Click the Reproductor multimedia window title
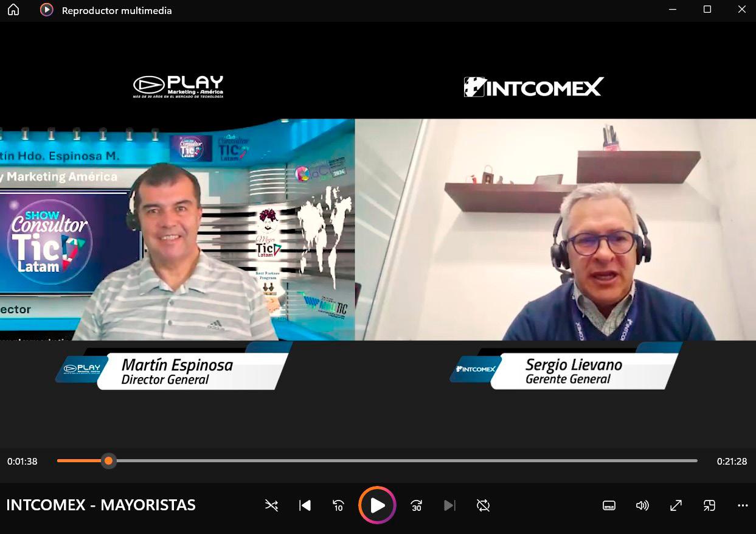Viewport: 756px width, 534px height. click(117, 11)
